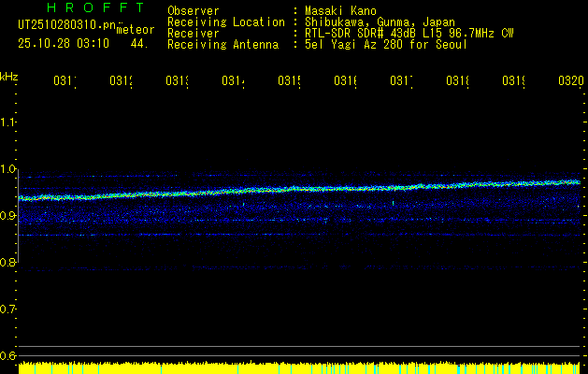Select the 0315 time marker

pyautogui.click(x=288, y=82)
